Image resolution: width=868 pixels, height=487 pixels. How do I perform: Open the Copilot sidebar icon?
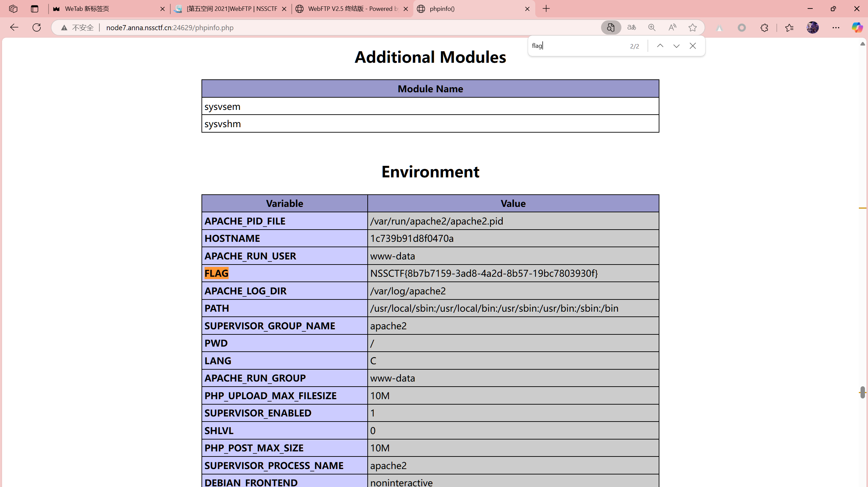[x=857, y=27]
